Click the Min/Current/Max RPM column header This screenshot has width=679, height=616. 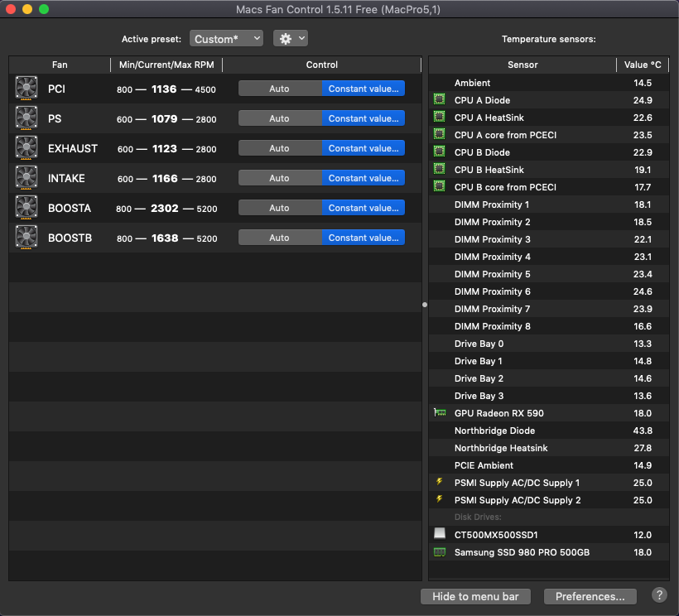point(166,65)
